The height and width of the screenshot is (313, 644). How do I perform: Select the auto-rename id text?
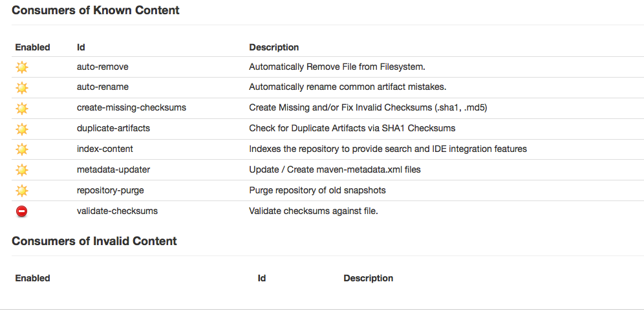[102, 87]
